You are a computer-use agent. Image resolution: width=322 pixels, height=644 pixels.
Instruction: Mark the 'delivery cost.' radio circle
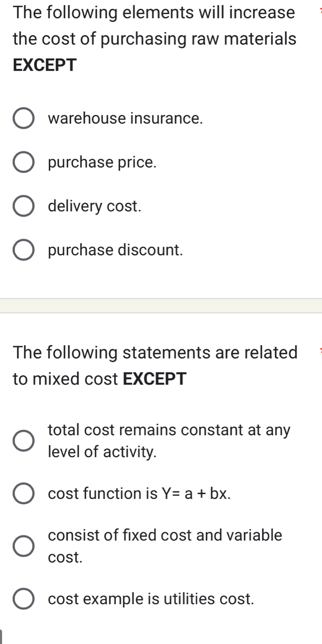click(x=23, y=206)
